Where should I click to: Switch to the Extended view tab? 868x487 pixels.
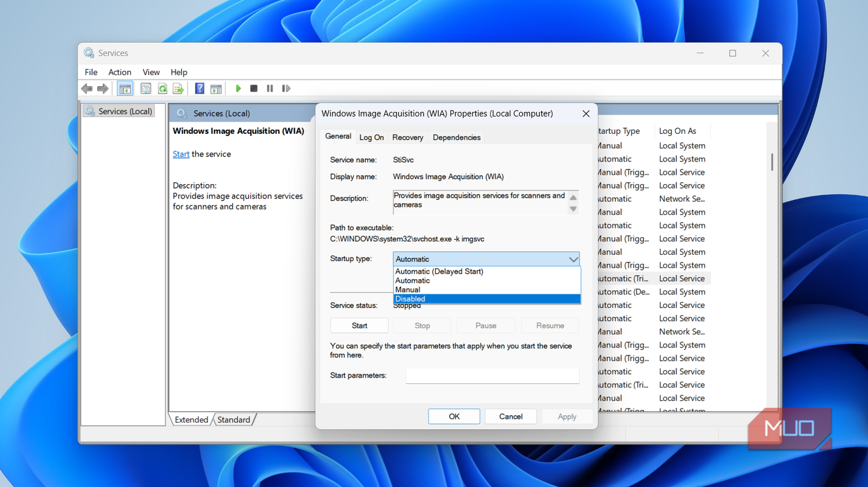click(x=192, y=420)
